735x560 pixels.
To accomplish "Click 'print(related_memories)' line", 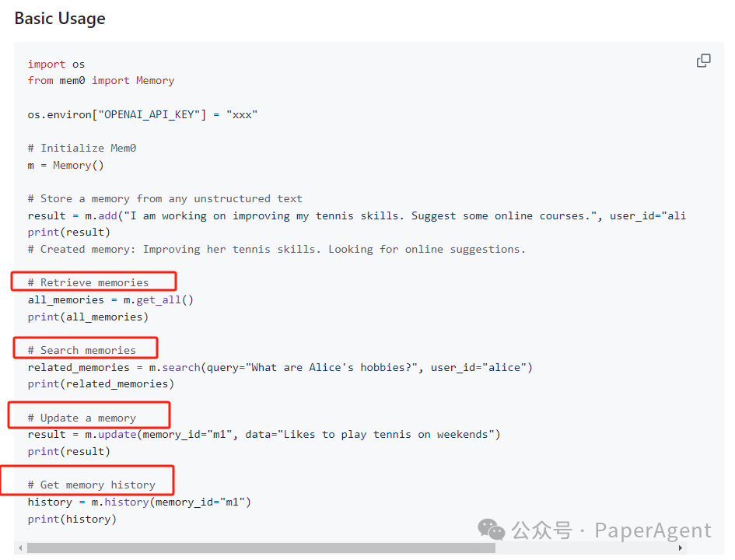I will 101,384.
